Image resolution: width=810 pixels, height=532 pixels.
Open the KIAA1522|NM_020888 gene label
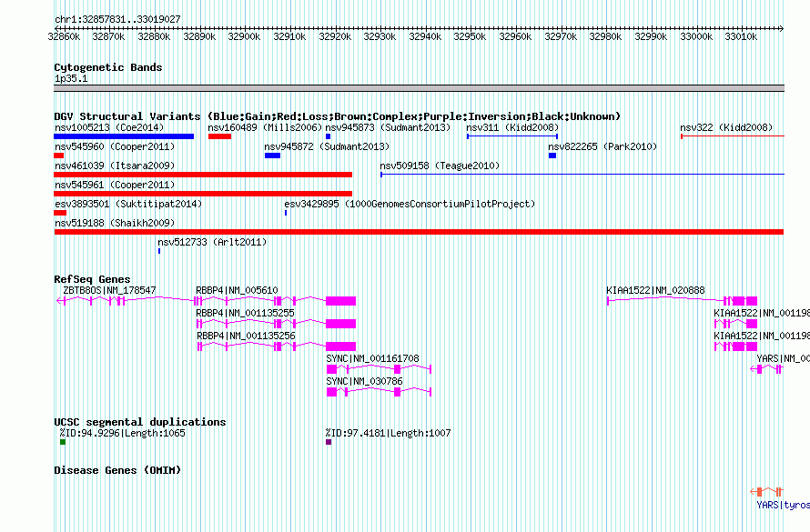click(655, 290)
